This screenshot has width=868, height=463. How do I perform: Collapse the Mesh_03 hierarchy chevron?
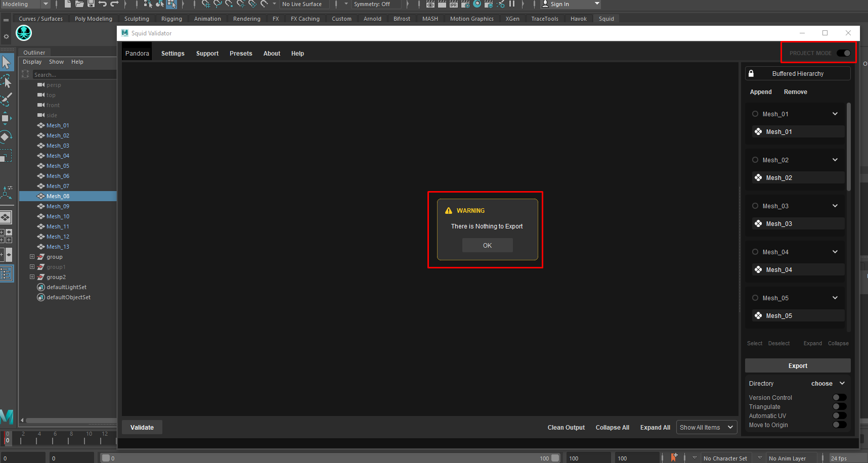pos(835,206)
